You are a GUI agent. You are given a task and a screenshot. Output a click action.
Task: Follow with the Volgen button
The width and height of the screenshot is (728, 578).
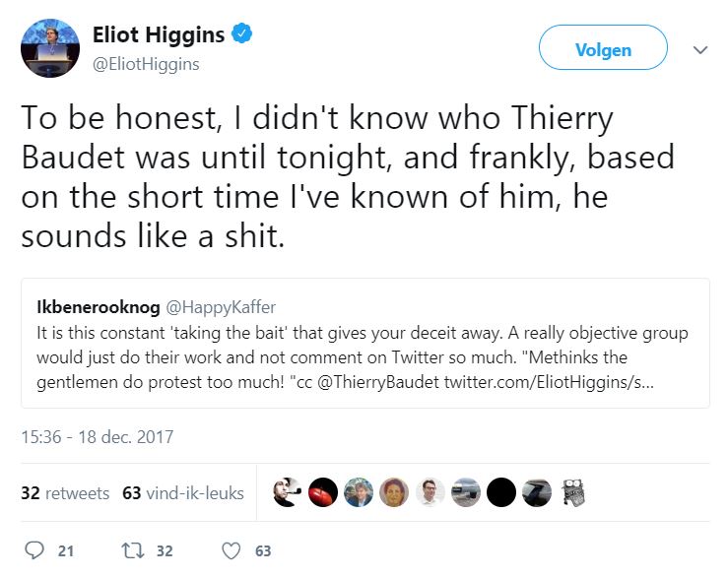(603, 48)
